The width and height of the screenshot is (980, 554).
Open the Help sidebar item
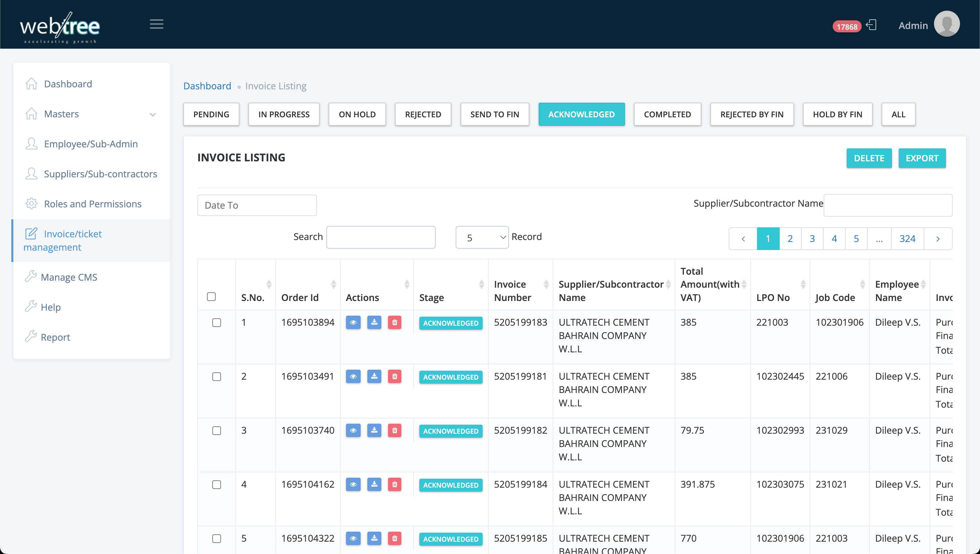point(91,307)
